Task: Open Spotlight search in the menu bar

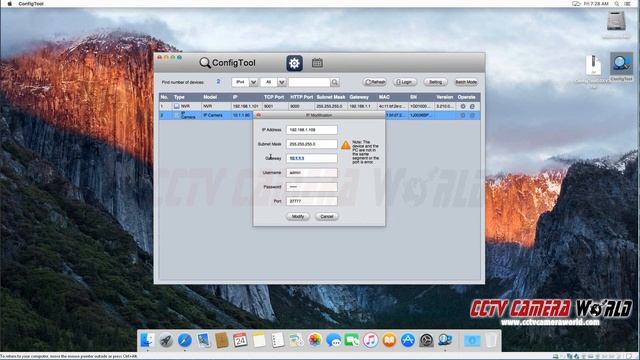Action: click(617, 4)
